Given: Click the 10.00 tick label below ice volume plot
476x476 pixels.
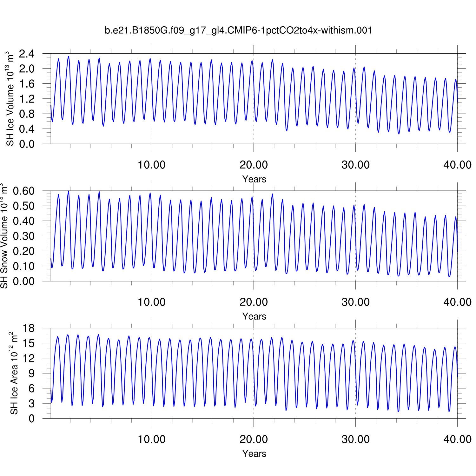Looking at the screenshot, I should click(x=151, y=165).
